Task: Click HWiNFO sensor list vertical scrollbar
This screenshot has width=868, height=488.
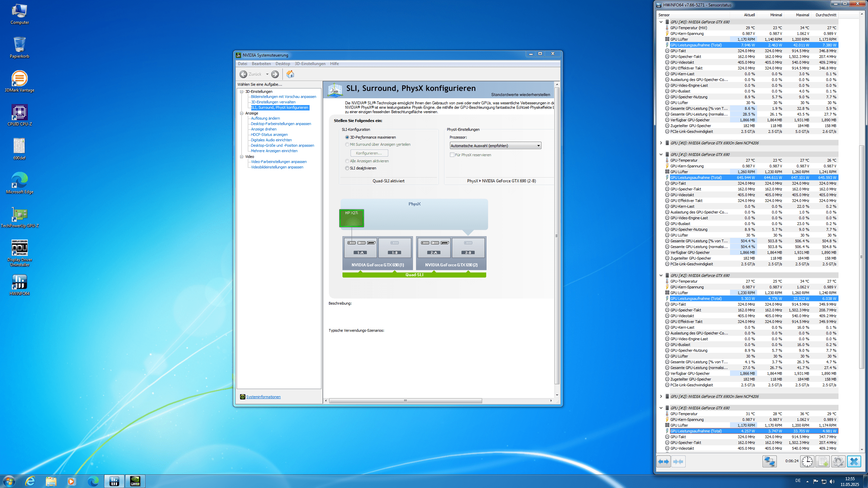Action: (862, 257)
